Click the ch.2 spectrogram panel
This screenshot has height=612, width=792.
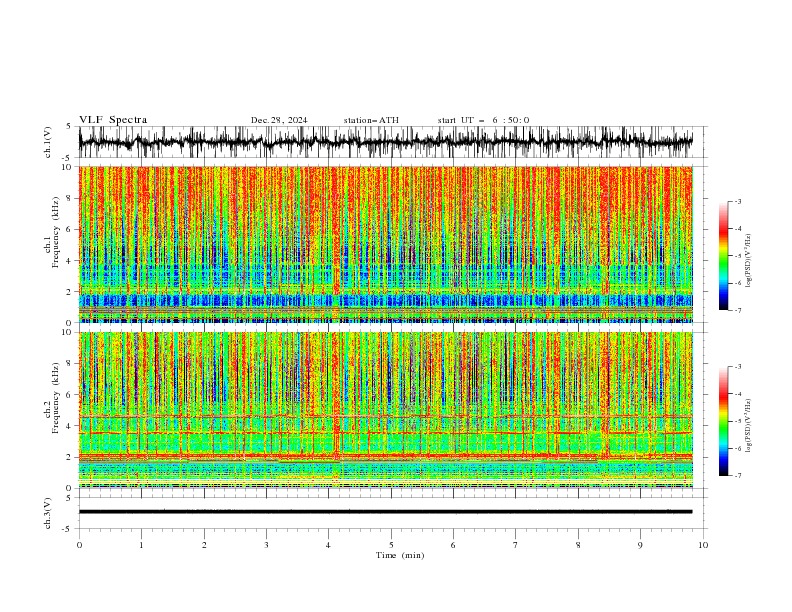(386, 410)
